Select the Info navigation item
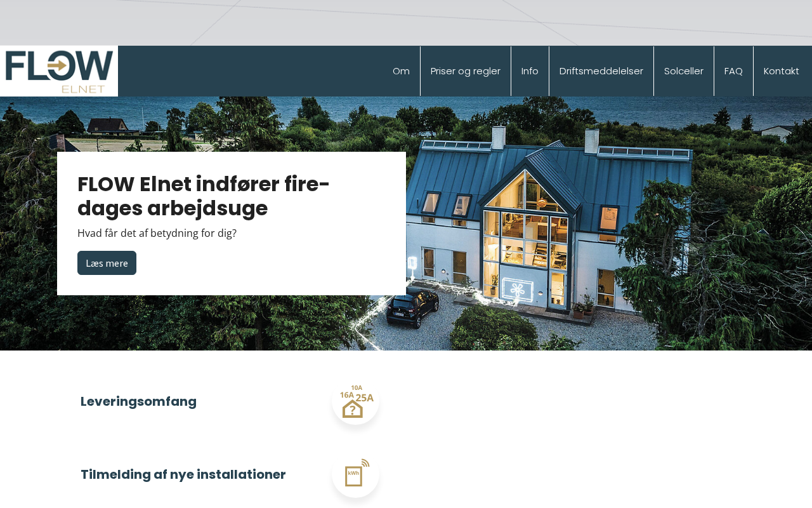This screenshot has width=812, height=508. coord(530,71)
